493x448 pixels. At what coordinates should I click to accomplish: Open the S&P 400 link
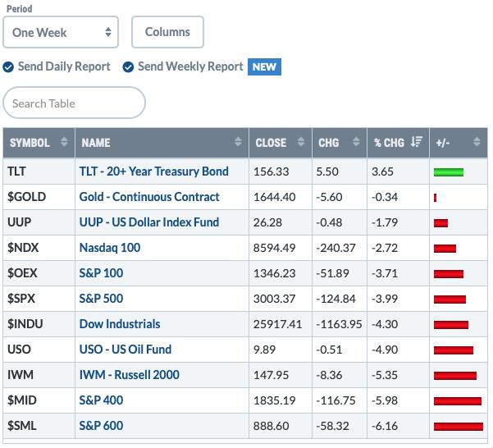(101, 400)
